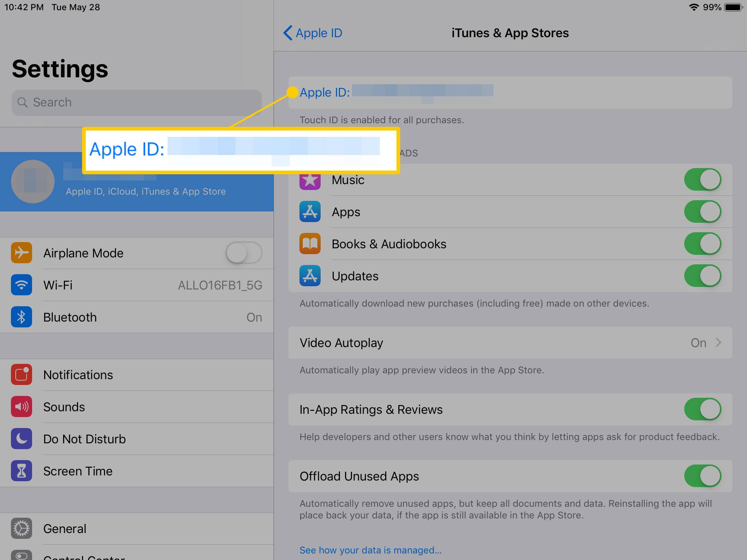Image resolution: width=747 pixels, height=560 pixels.
Task: Tap the Airplane Mode icon
Action: click(22, 253)
